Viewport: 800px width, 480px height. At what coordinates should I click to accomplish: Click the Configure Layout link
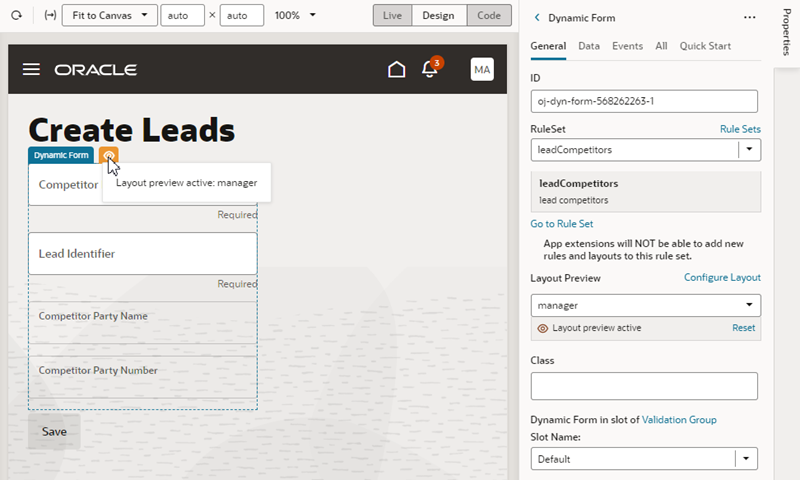tap(722, 277)
